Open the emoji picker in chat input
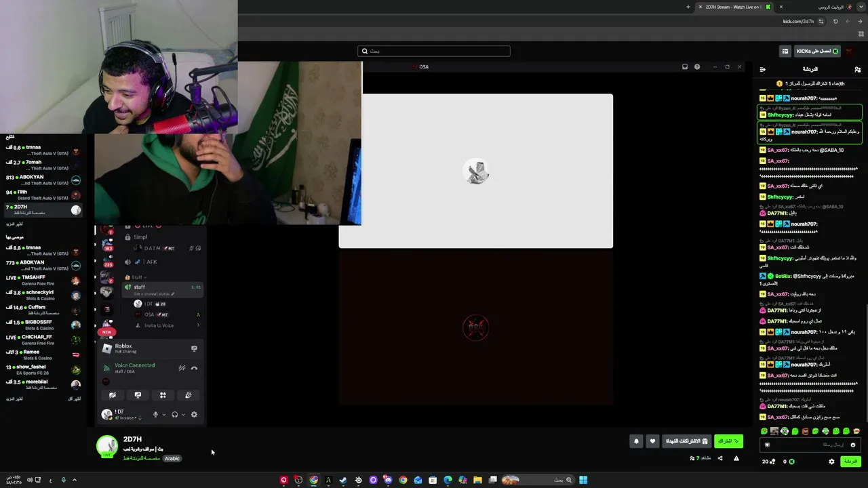 click(853, 445)
